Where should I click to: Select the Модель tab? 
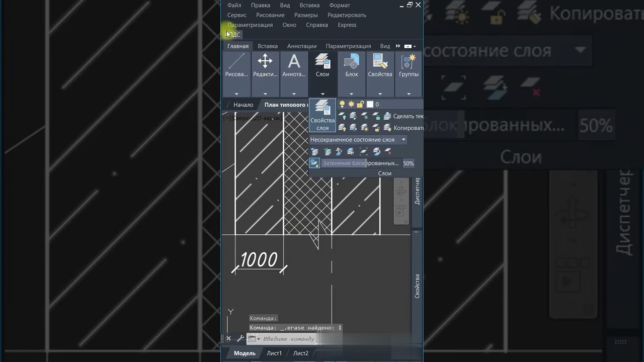pyautogui.click(x=245, y=353)
